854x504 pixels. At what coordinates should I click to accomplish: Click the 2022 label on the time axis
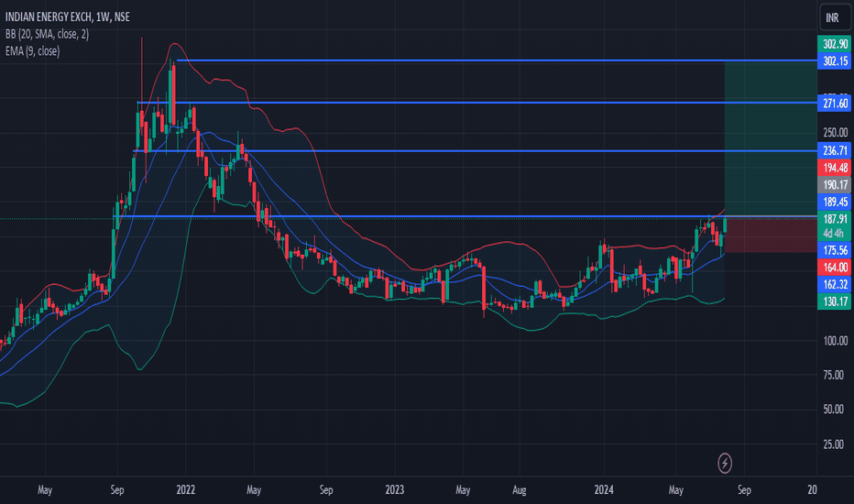pyautogui.click(x=186, y=490)
